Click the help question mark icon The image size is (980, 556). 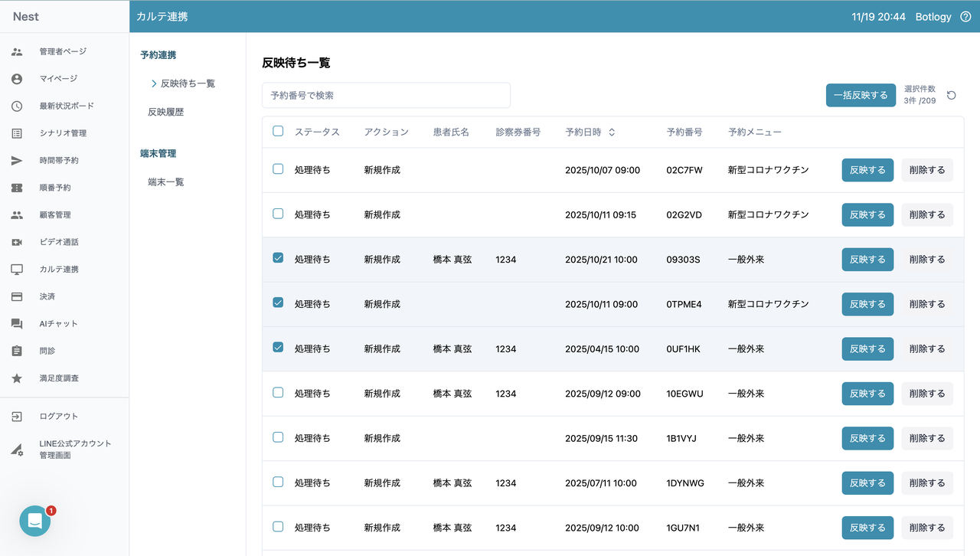tap(965, 17)
